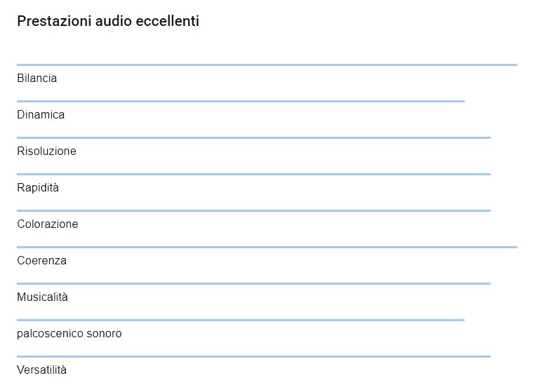Screen dimensions: 556x392
Task: Select the blue bar above Risoluzione
Action: pyautogui.click(x=253, y=138)
